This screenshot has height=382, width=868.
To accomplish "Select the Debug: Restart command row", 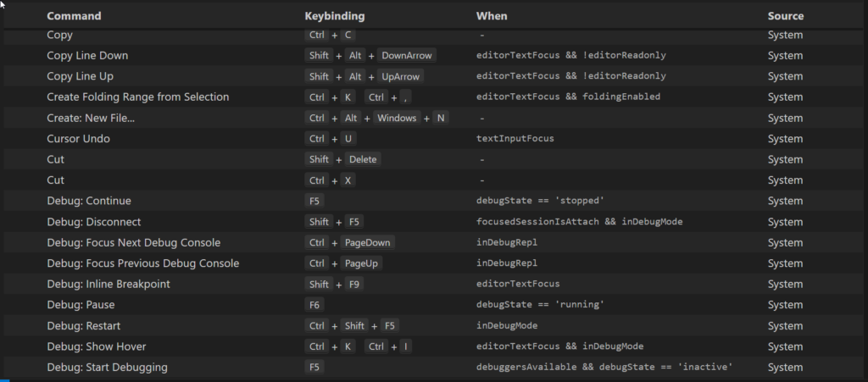I will (x=433, y=325).
